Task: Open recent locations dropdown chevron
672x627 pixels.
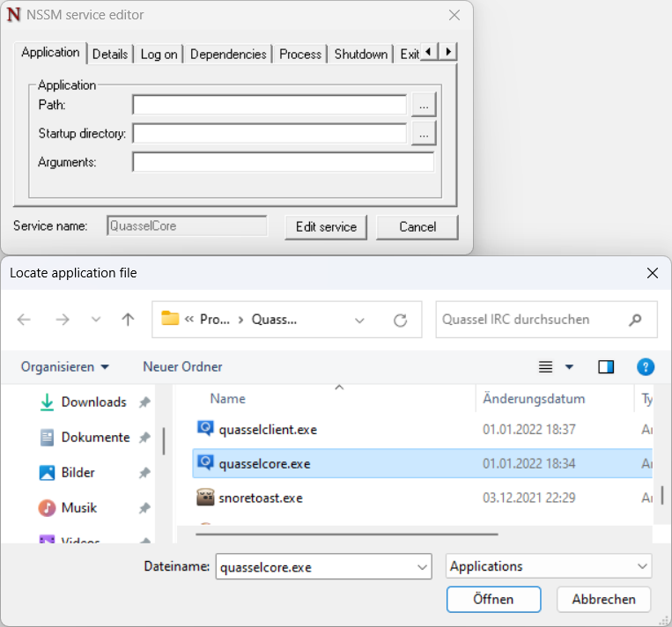Action: (x=96, y=320)
